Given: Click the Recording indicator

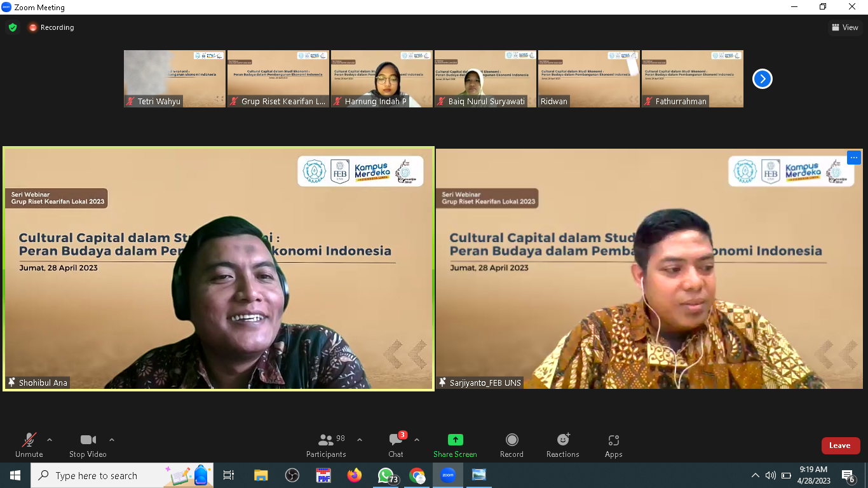Looking at the screenshot, I should coord(51,27).
